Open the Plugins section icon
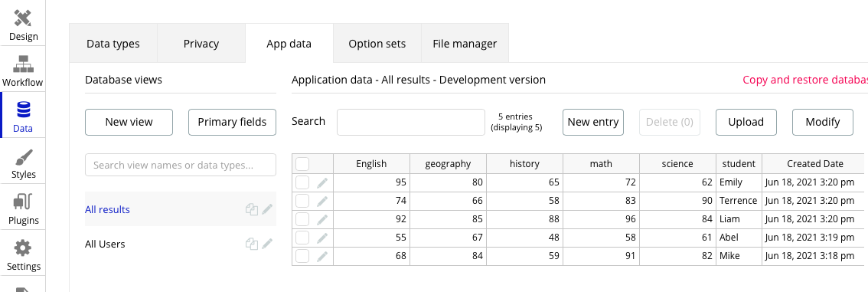Screen dimensions: 868x292 (x=23, y=202)
